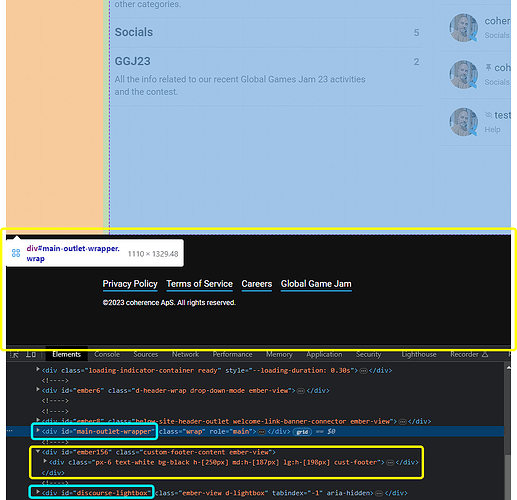Screen dimensions: 517x500
Task: Activate the inspect element picker icon
Action: point(14,355)
